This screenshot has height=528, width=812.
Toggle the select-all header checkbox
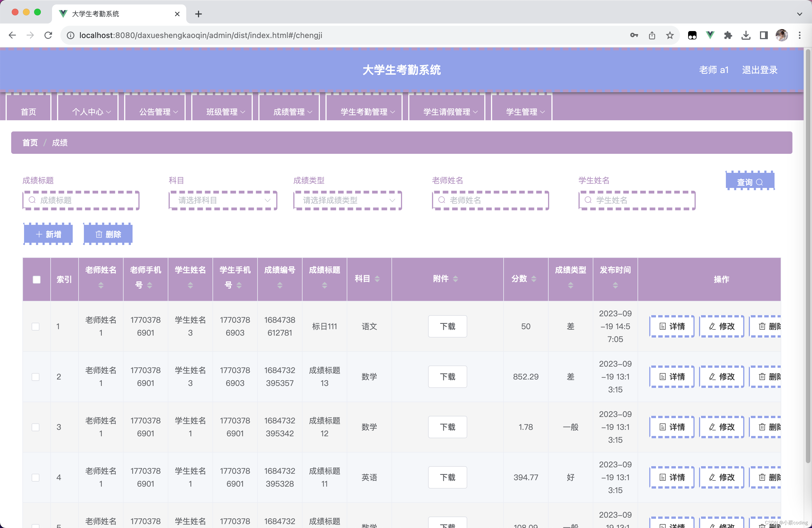coord(37,280)
